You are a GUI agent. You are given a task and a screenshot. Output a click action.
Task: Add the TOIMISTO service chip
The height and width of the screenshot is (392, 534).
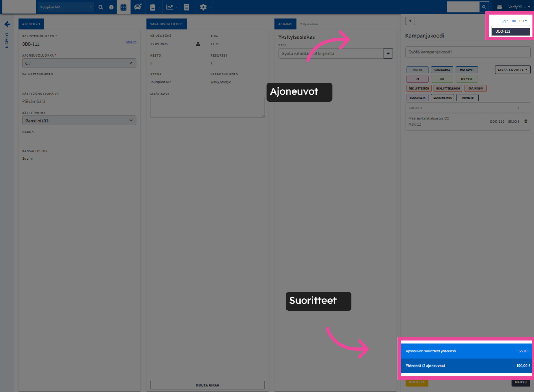[x=468, y=98]
